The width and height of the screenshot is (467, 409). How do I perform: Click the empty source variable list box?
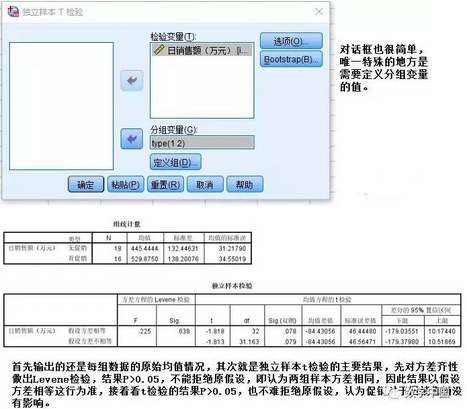61,106
